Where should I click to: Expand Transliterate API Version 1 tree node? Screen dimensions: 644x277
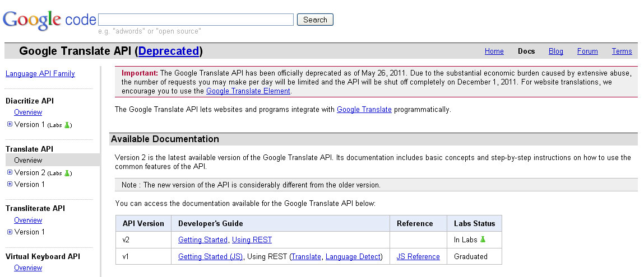tap(10, 232)
